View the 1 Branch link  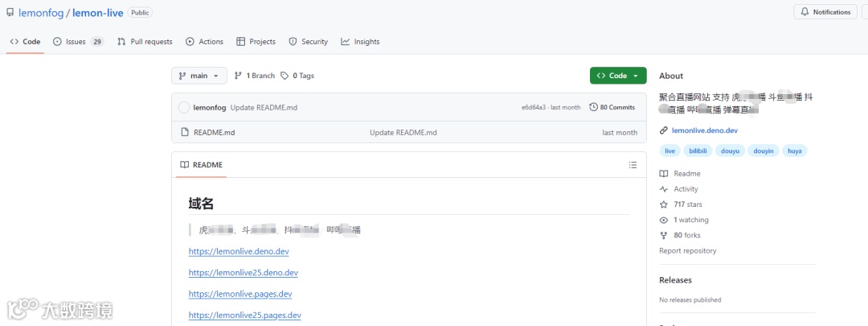tap(255, 76)
